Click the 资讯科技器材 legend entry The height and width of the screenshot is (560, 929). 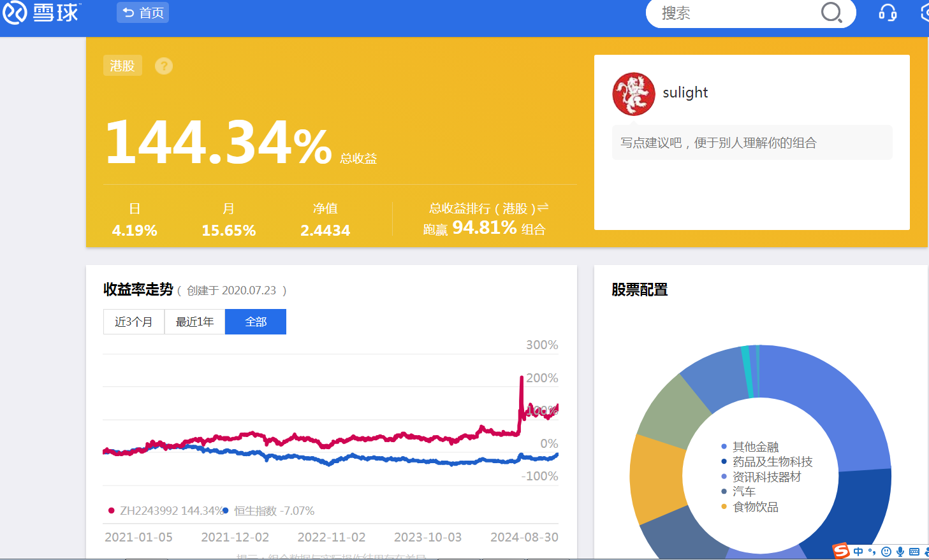tap(761, 477)
